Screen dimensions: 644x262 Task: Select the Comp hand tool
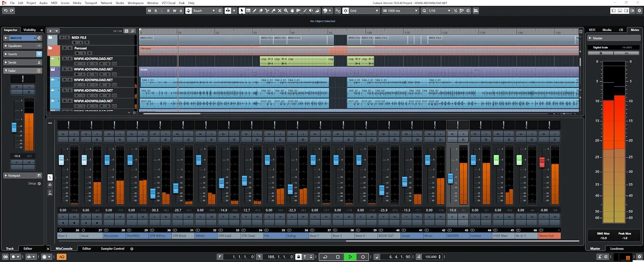pos(292,10)
